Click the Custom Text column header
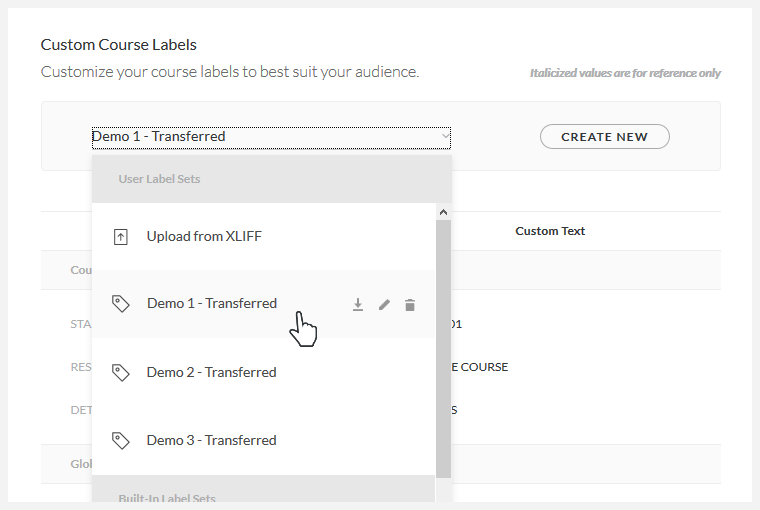 (550, 231)
